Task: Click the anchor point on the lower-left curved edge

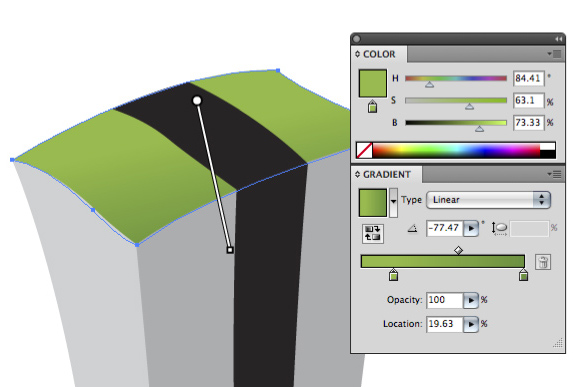Action: coord(93,210)
